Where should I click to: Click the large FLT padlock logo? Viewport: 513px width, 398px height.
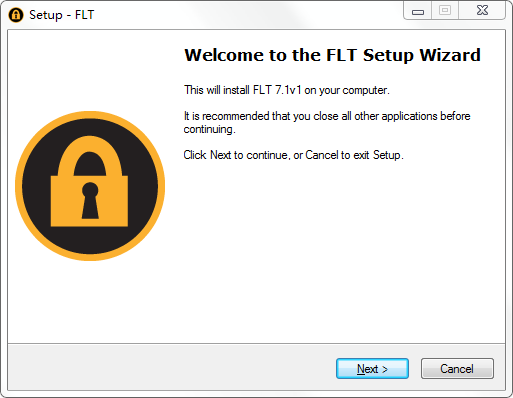tap(90, 186)
